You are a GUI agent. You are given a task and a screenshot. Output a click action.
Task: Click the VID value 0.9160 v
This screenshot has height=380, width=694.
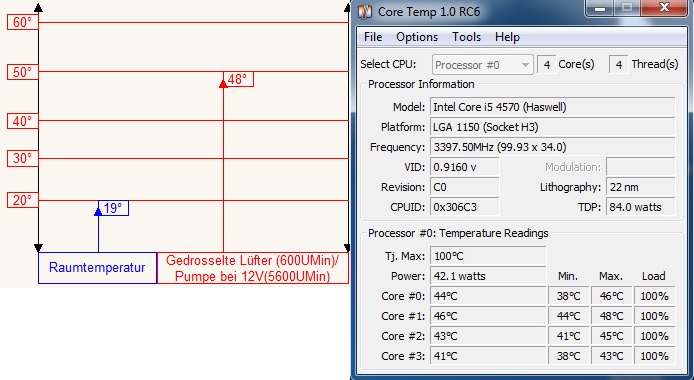pos(464,167)
